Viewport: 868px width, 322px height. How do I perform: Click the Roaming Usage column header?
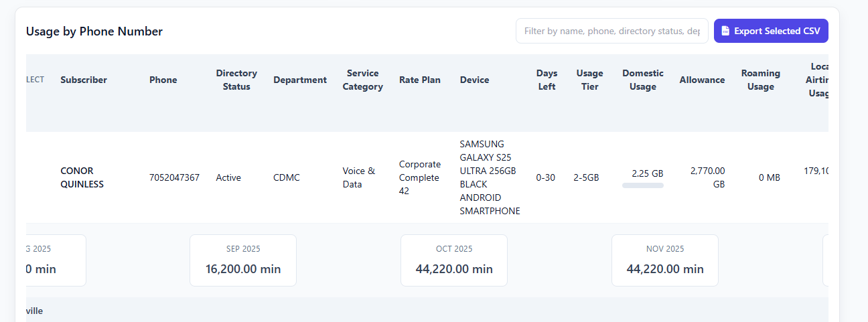(x=761, y=80)
